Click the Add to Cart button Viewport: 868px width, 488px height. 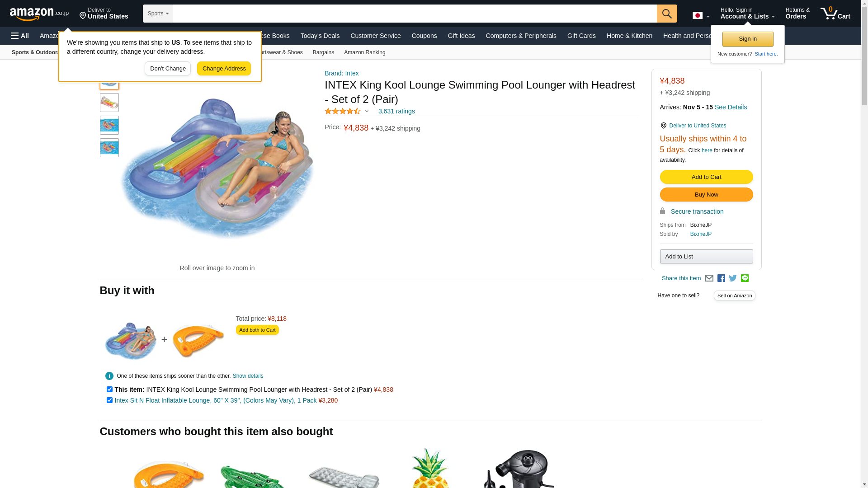point(706,177)
